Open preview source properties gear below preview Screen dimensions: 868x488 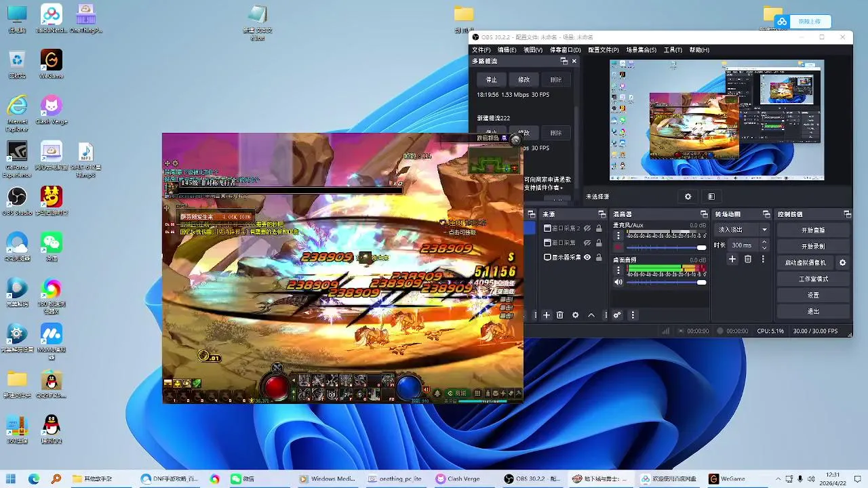688,197
